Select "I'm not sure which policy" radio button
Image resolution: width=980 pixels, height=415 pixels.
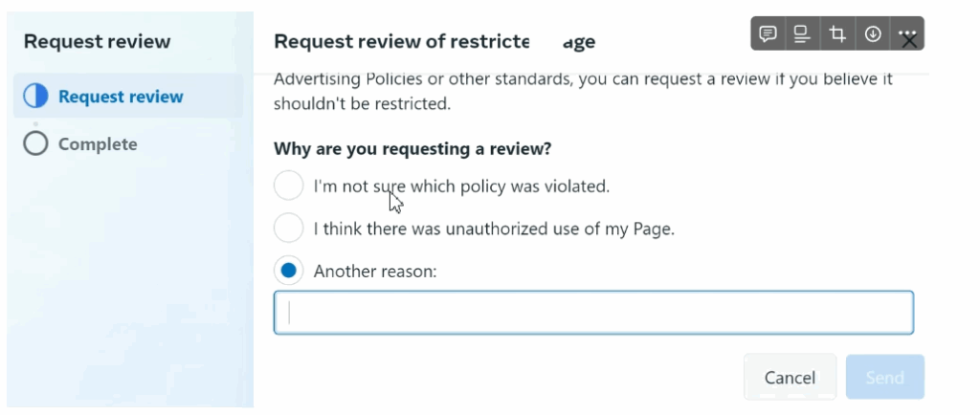coord(289,186)
